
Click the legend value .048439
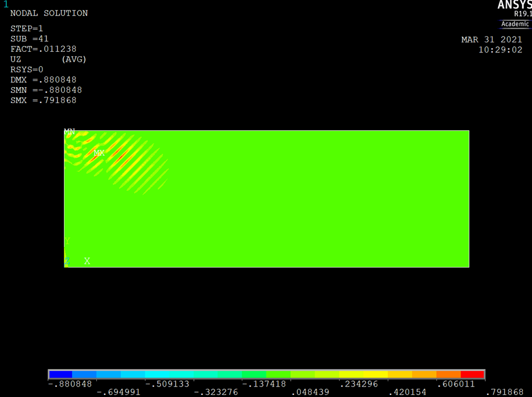310,392
